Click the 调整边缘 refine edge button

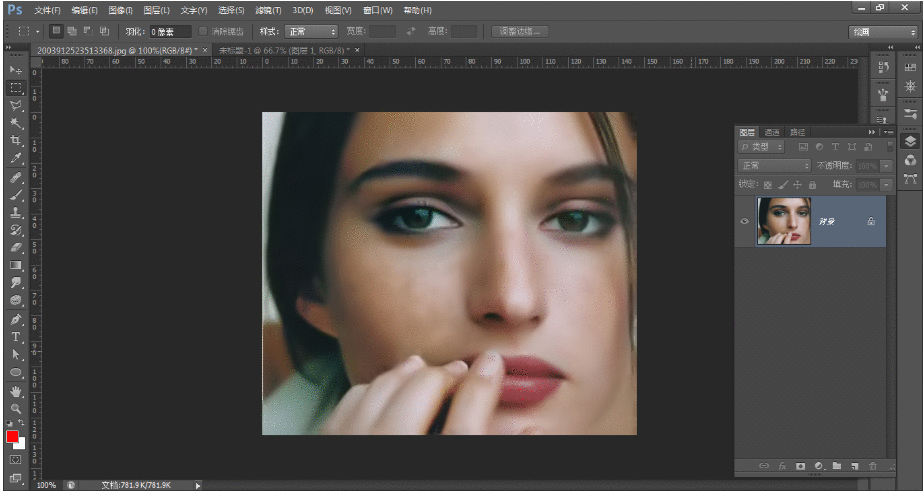[x=519, y=31]
